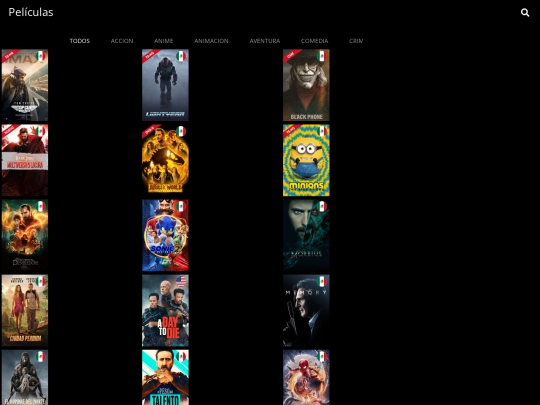This screenshot has height=405, width=540.
Task: Click the Mexico flag on Lightyear poster
Action: [x=181, y=56]
